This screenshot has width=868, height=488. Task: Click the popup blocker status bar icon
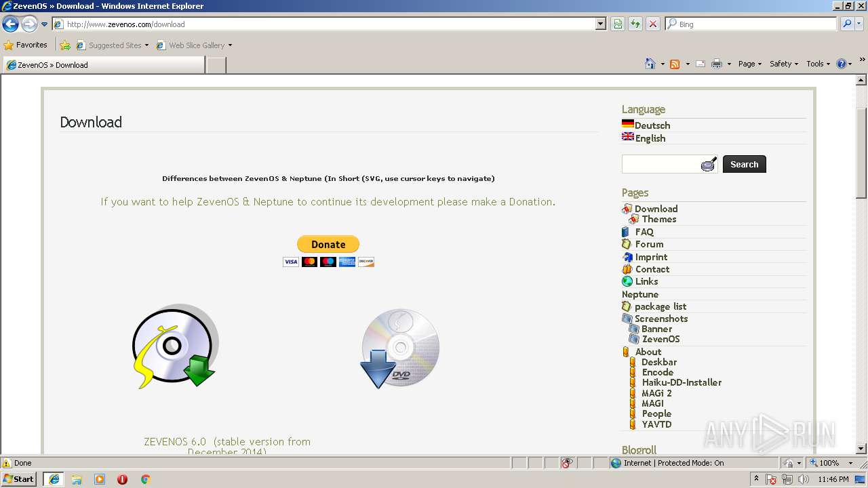point(567,463)
